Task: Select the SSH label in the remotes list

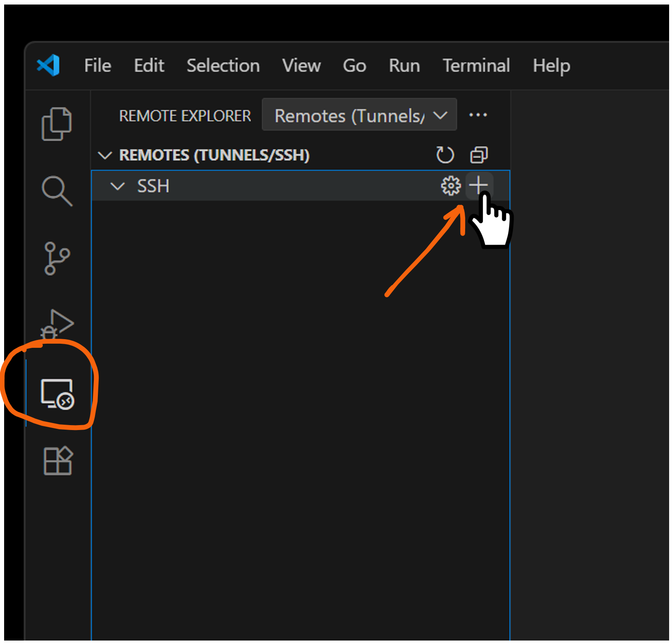Action: [x=153, y=186]
